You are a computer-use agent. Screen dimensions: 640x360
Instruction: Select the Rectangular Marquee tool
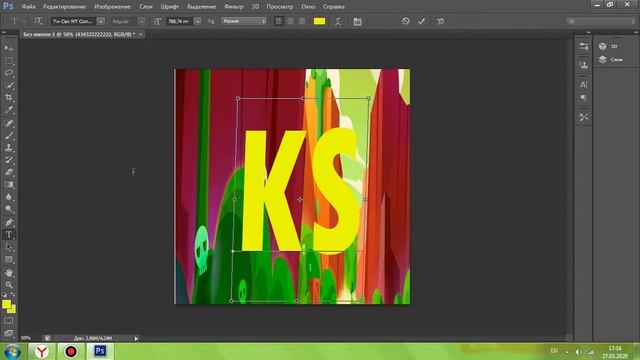(9, 61)
